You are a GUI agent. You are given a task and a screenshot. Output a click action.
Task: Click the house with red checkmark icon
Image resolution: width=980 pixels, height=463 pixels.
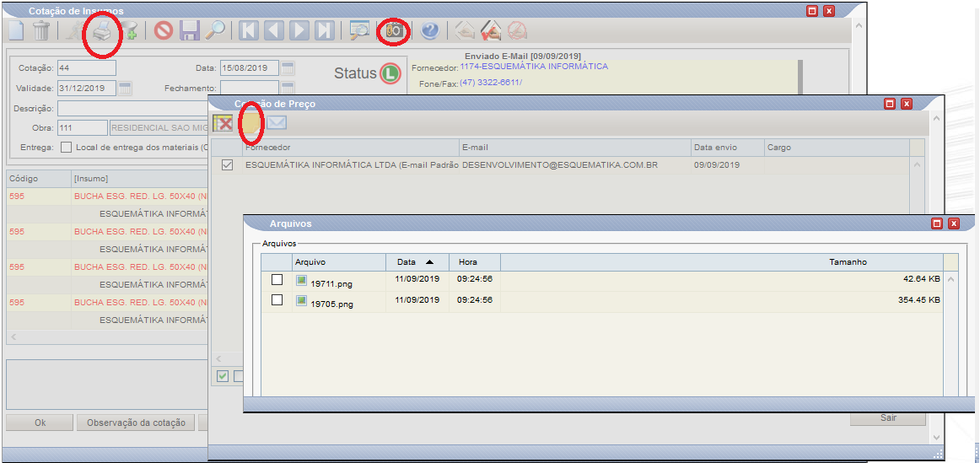tap(491, 30)
